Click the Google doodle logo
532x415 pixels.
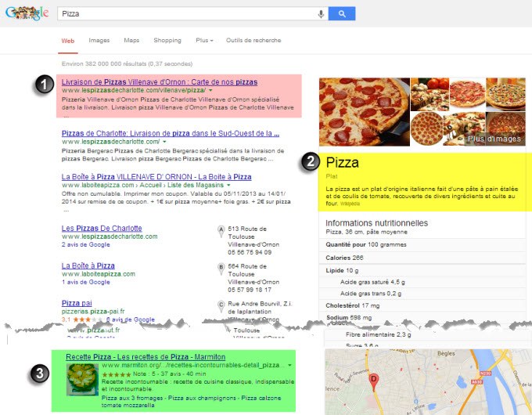coord(27,13)
